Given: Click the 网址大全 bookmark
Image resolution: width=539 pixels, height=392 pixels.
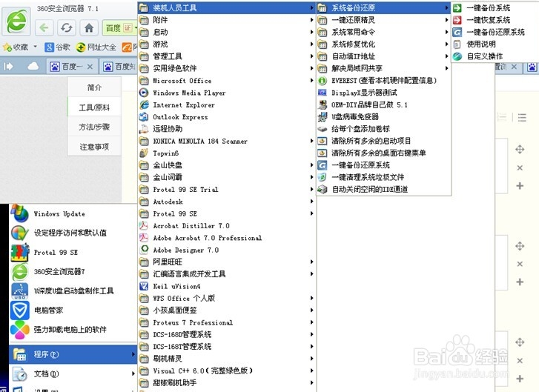Looking at the screenshot, I should click(x=96, y=47).
